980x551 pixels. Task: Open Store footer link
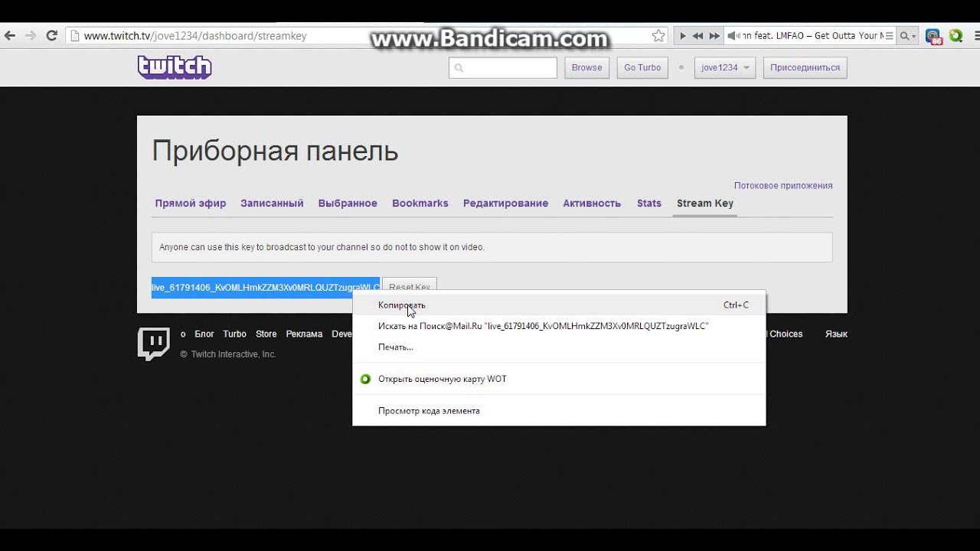266,334
